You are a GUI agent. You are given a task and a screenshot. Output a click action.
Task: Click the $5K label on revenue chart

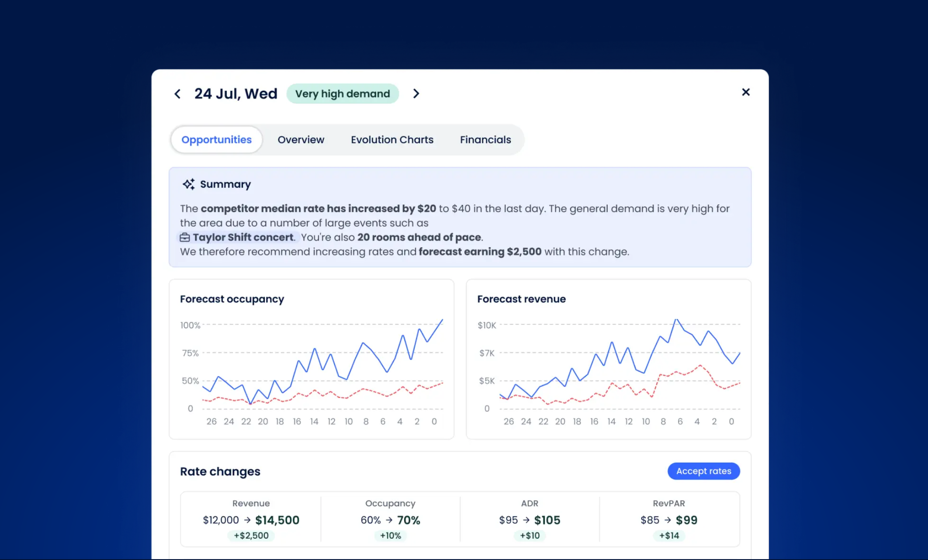[x=487, y=381]
